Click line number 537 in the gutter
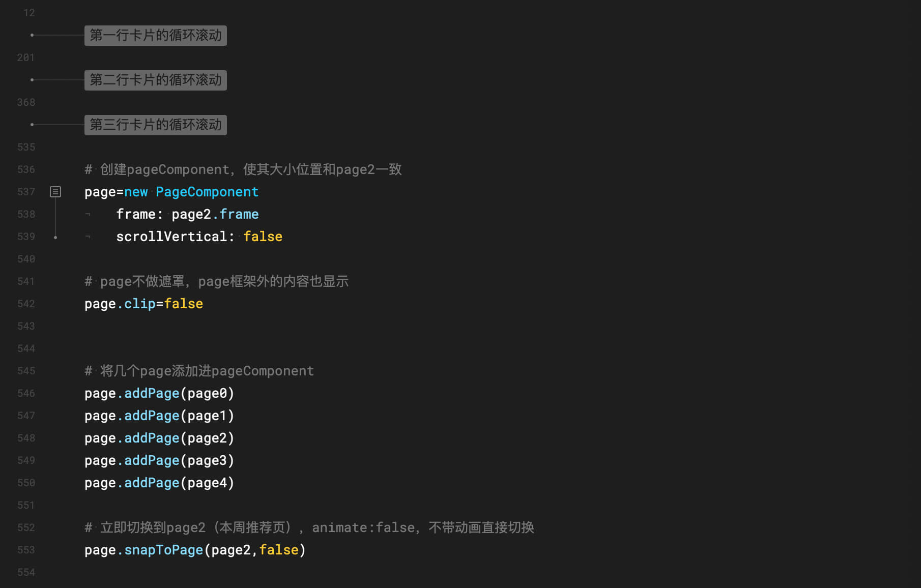Screen dimensions: 921x588 [x=26, y=192]
